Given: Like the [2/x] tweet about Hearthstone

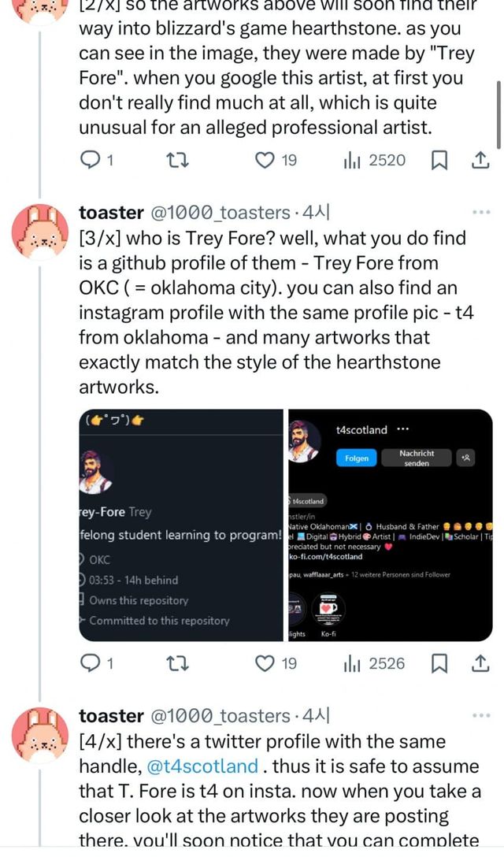Looking at the screenshot, I should click(266, 161).
